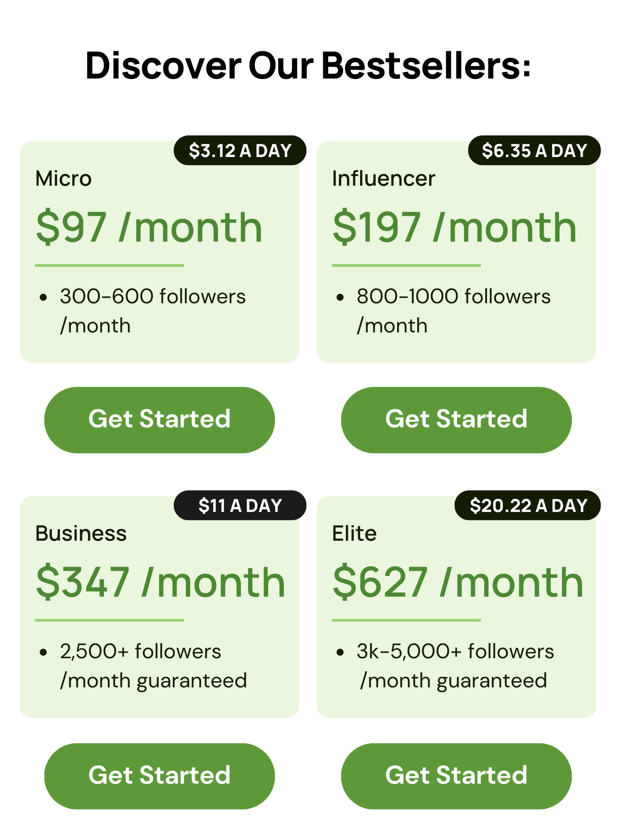
Task: Click the 800-1000 followers bullet text
Action: pos(453,310)
